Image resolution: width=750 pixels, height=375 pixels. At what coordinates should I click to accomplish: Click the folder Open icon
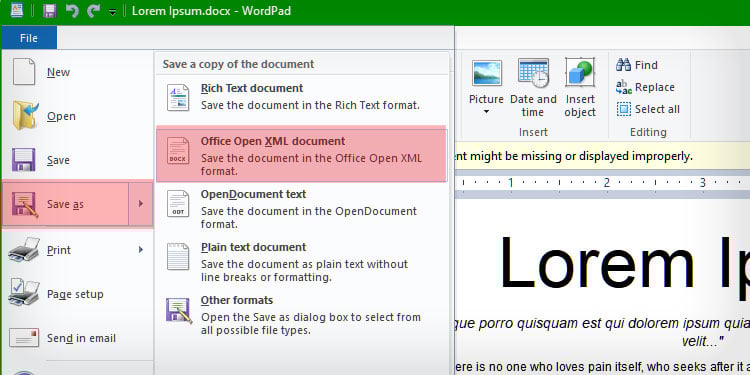click(25, 115)
